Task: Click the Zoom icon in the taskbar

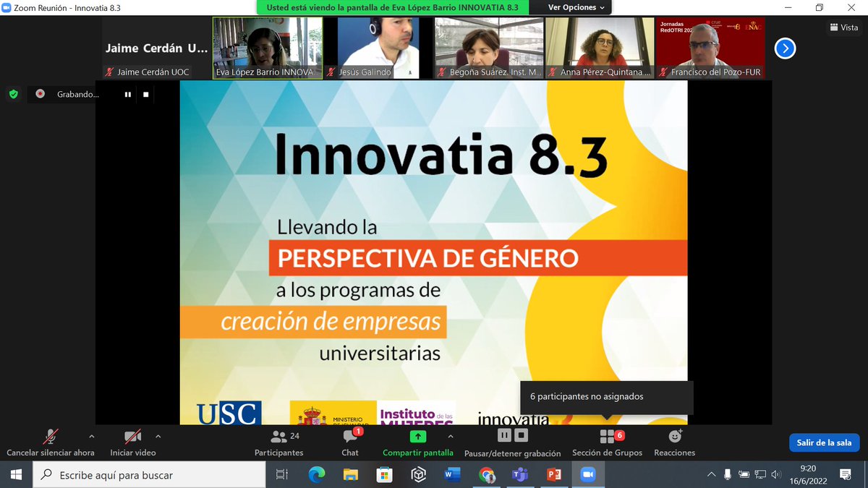Action: point(588,475)
